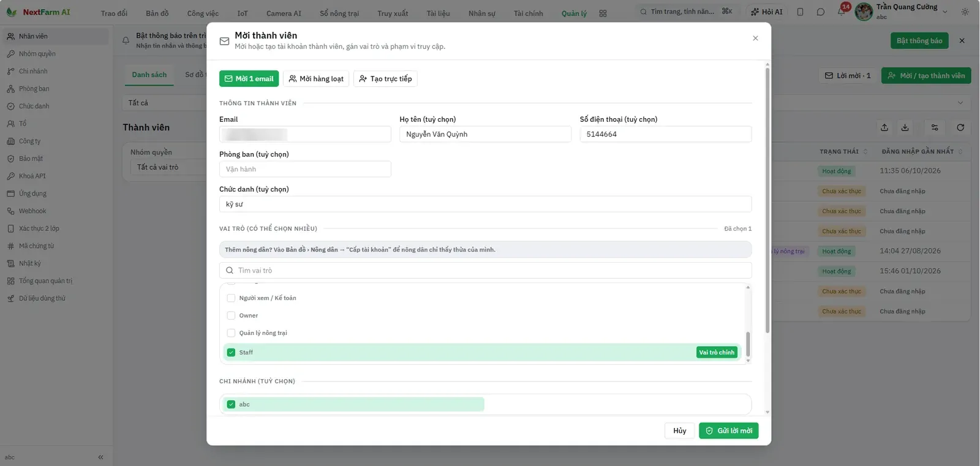980x466 pixels.
Task: Open the filter settings icon above the member table
Action: pos(935,127)
